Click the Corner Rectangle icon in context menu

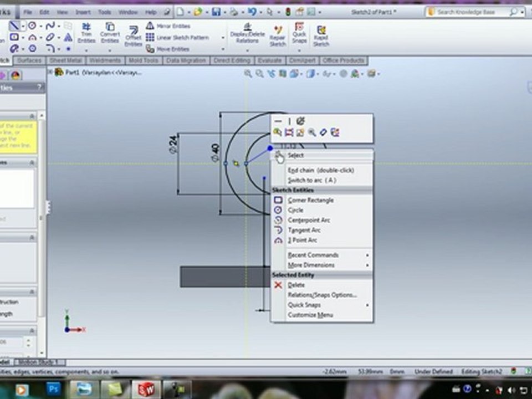278,200
